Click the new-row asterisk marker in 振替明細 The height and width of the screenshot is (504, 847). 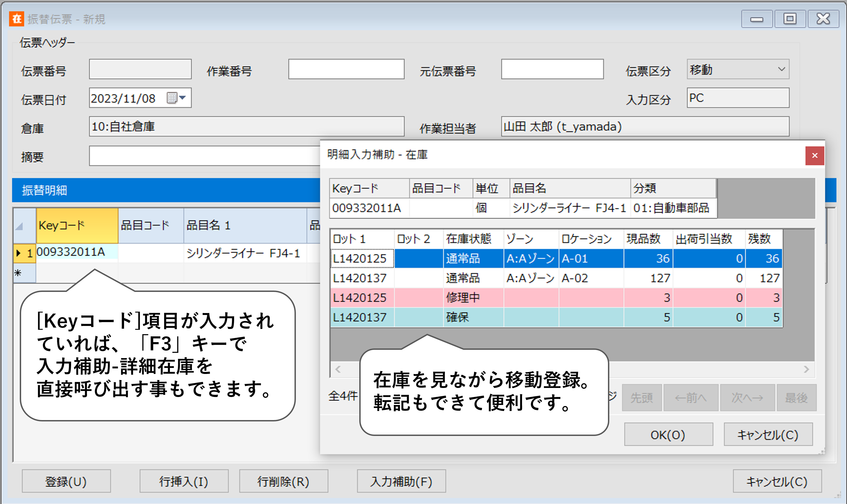point(18,272)
